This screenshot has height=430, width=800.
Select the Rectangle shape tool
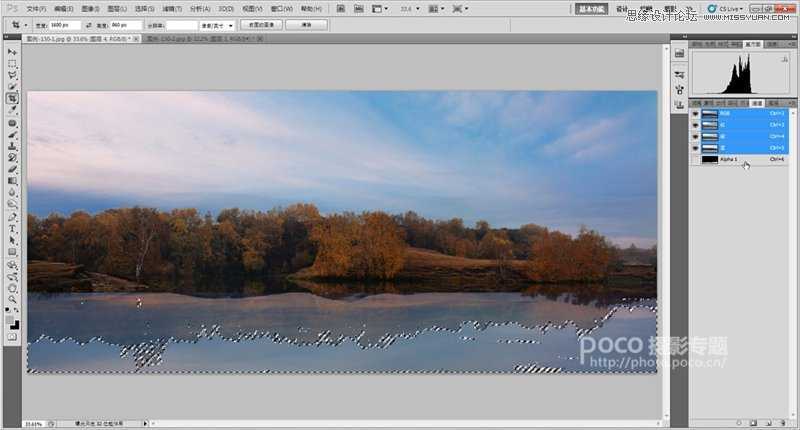tap(12, 252)
